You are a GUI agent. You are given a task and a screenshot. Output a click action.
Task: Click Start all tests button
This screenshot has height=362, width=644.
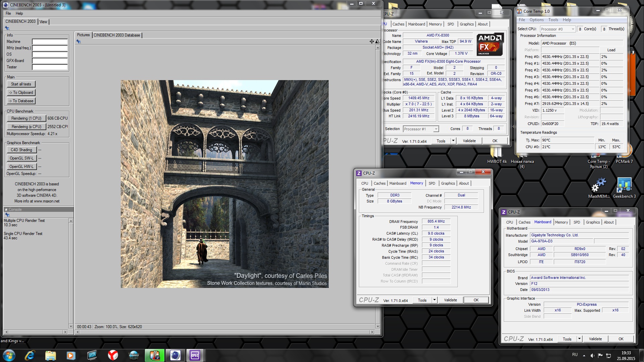click(x=21, y=84)
